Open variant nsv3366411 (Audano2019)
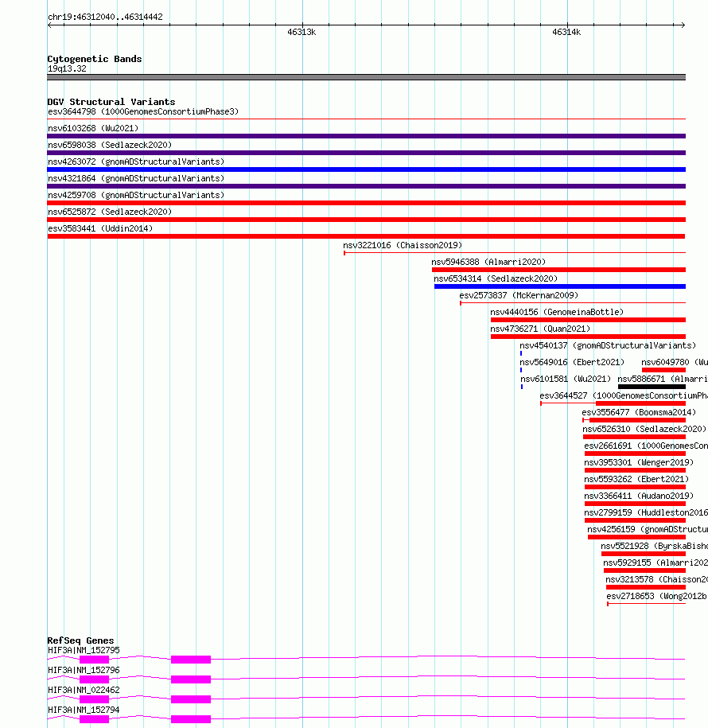Screen dimensions: 708x728 pyautogui.click(x=639, y=496)
